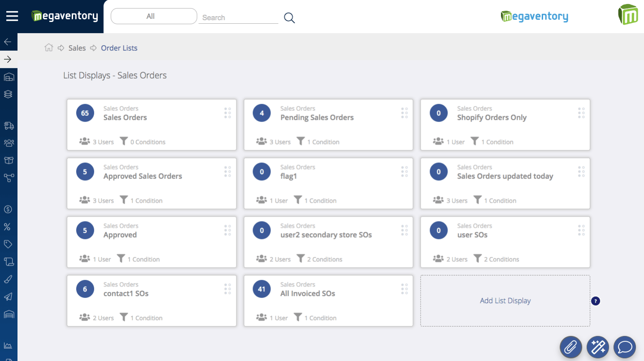The image size is (644, 361).
Task: Open options on All Invoiced SOs card
Action: coord(404,288)
